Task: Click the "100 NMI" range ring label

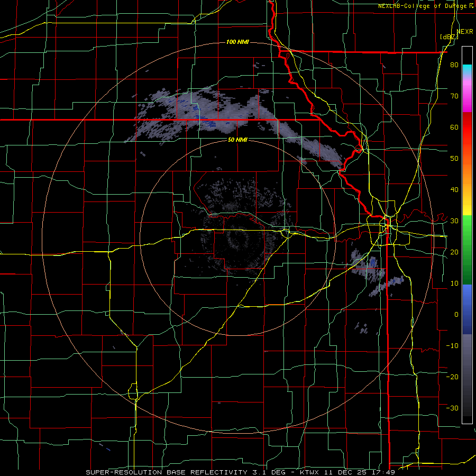Action: pos(237,42)
